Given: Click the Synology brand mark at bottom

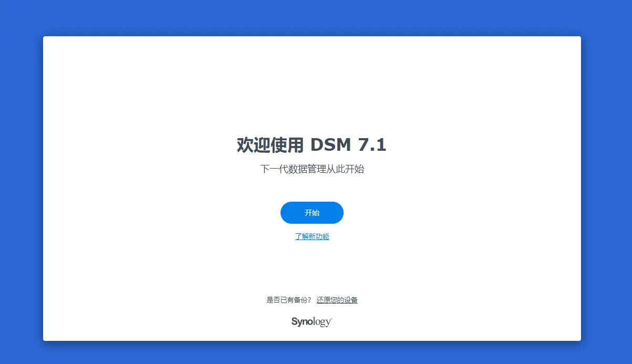Looking at the screenshot, I should tap(312, 321).
